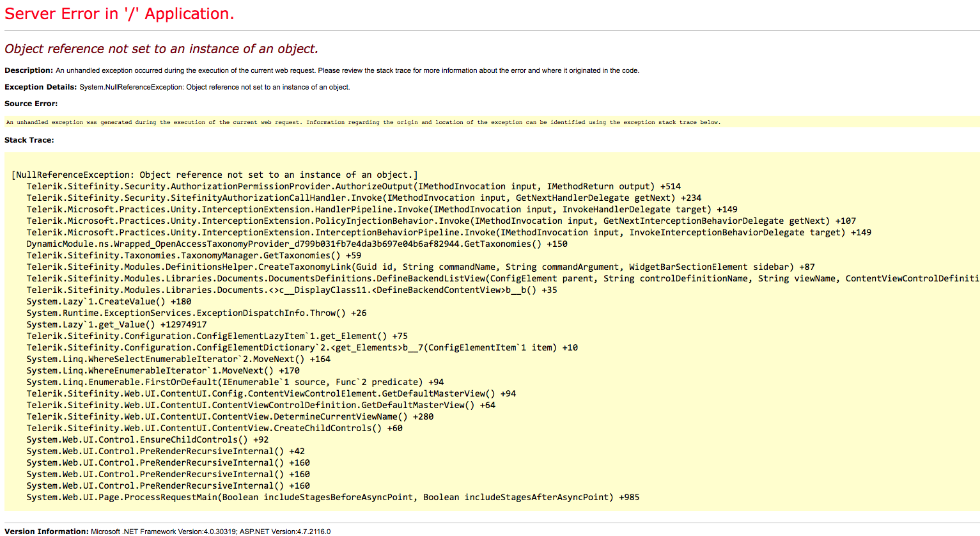This screenshot has height=536, width=980.
Task: Click the DefinitionsHelper.CreateTaxonomyLink stack line
Action: [x=420, y=267]
